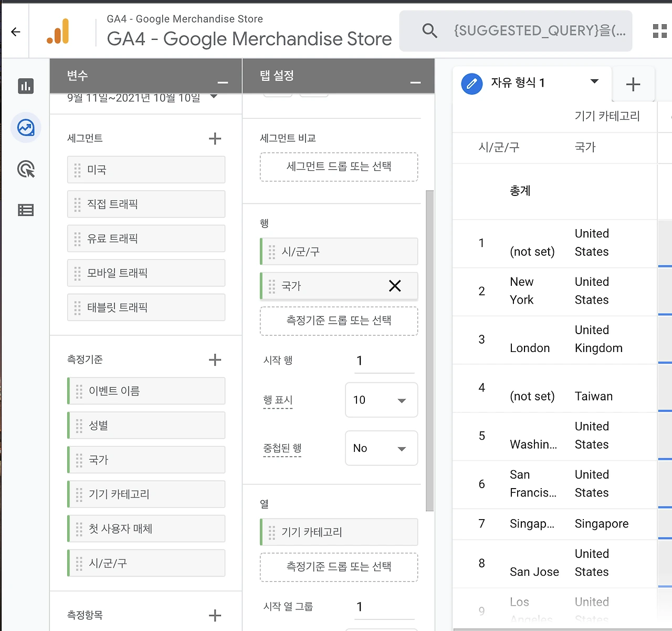Click the back arrow icon
The height and width of the screenshot is (631, 672).
coord(16,32)
